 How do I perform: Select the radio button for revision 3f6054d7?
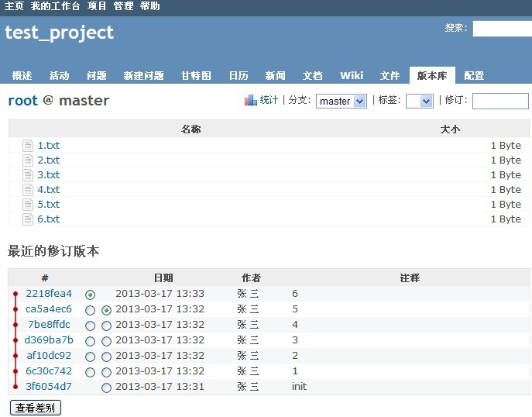[106, 387]
